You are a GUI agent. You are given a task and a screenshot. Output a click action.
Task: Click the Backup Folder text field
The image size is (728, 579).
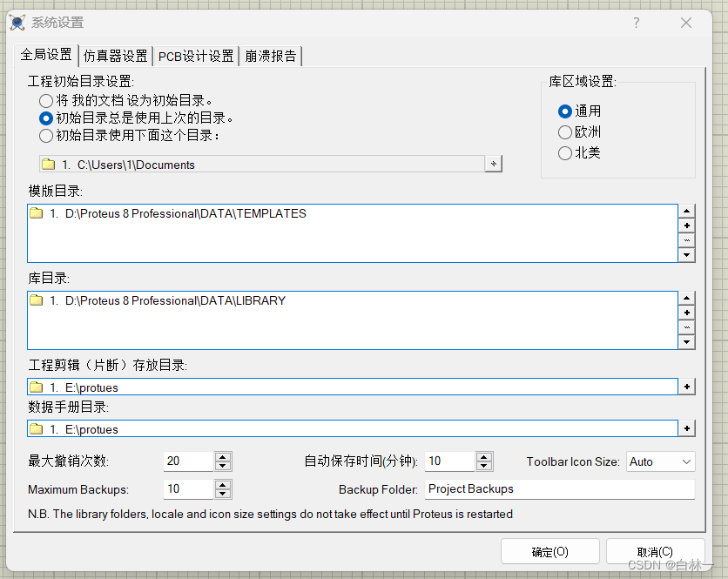click(559, 489)
